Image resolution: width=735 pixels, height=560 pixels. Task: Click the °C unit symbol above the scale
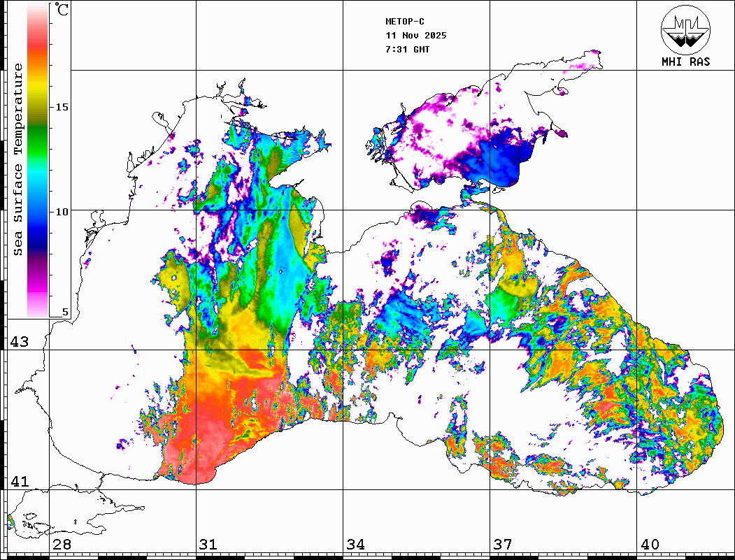coord(62,10)
